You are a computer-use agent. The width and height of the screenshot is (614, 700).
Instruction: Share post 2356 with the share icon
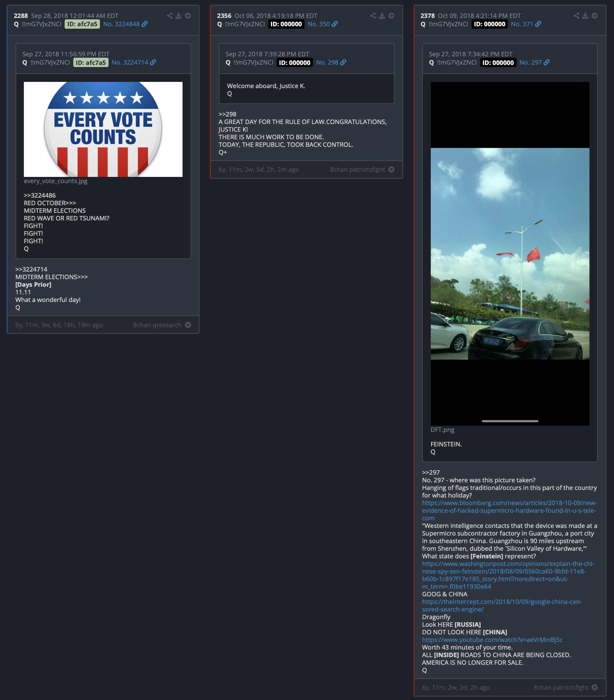pos(373,16)
